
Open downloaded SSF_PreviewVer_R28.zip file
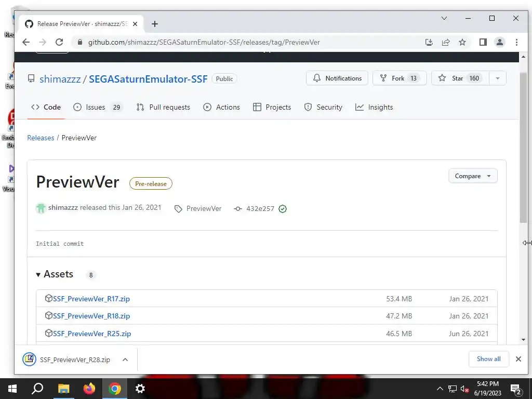[66, 360]
